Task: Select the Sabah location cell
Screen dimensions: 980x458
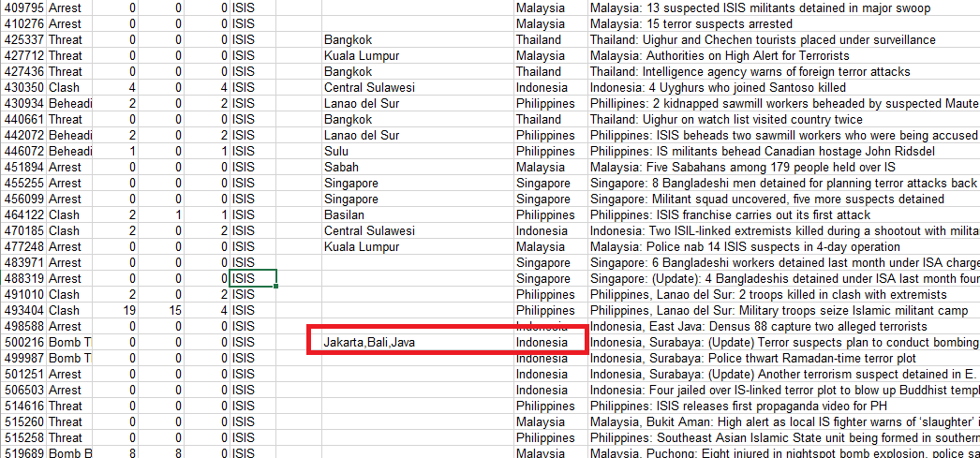Action: [417, 168]
